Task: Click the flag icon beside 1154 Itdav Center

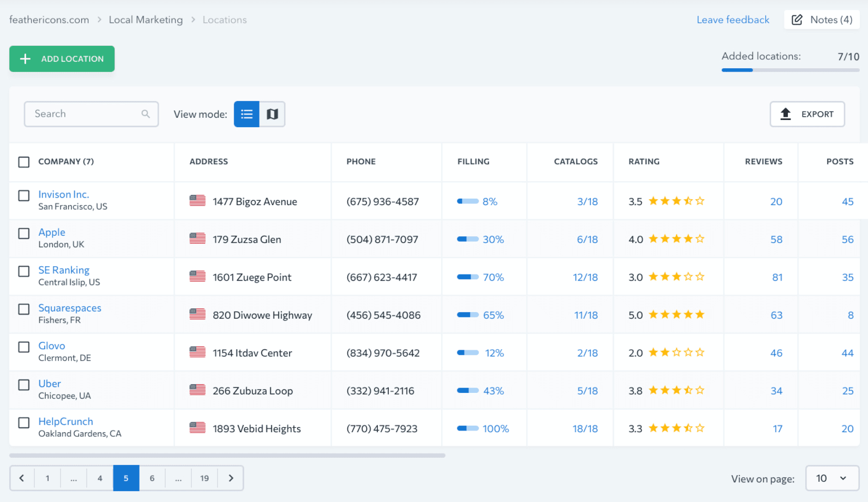Action: 197,352
